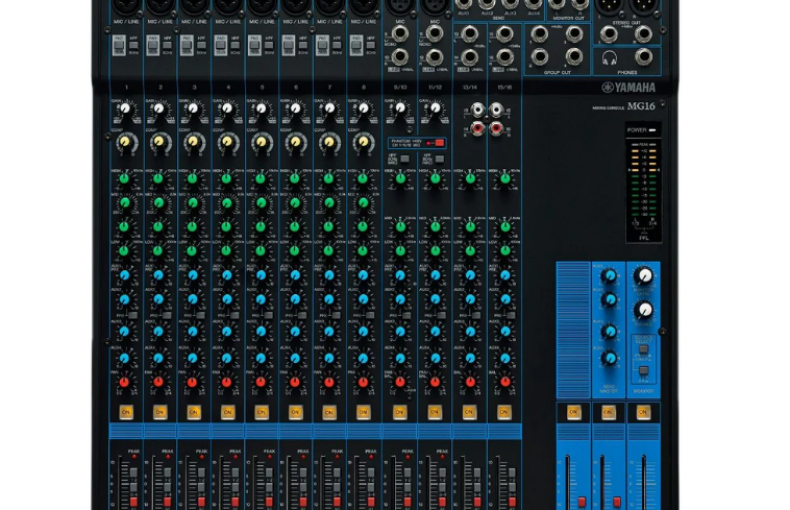Click the white PHONES level knob
Viewport: 790px width, 510px height.
tap(643, 310)
